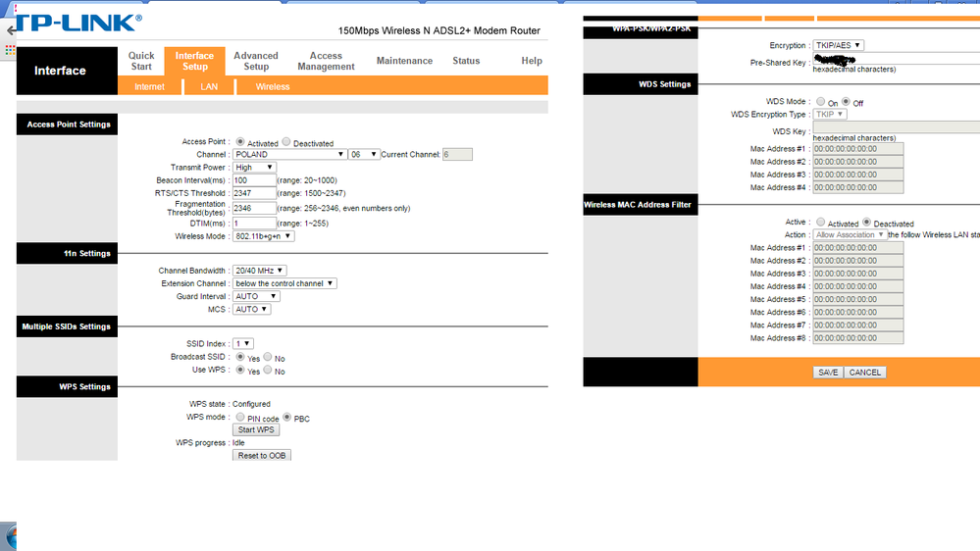This screenshot has width=980, height=551.
Task: Open the POLAND channel country dropdown
Action: pyautogui.click(x=289, y=155)
